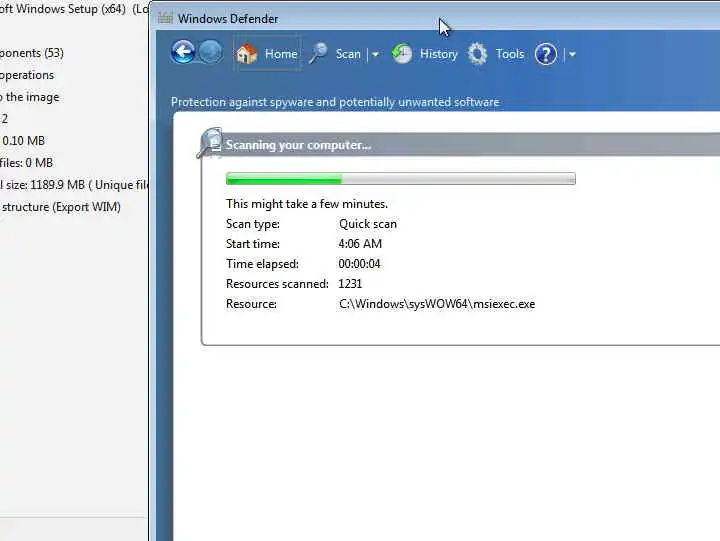Click the 'ponents (53)' item in the background window
This screenshot has height=541, width=720.
tap(32, 53)
